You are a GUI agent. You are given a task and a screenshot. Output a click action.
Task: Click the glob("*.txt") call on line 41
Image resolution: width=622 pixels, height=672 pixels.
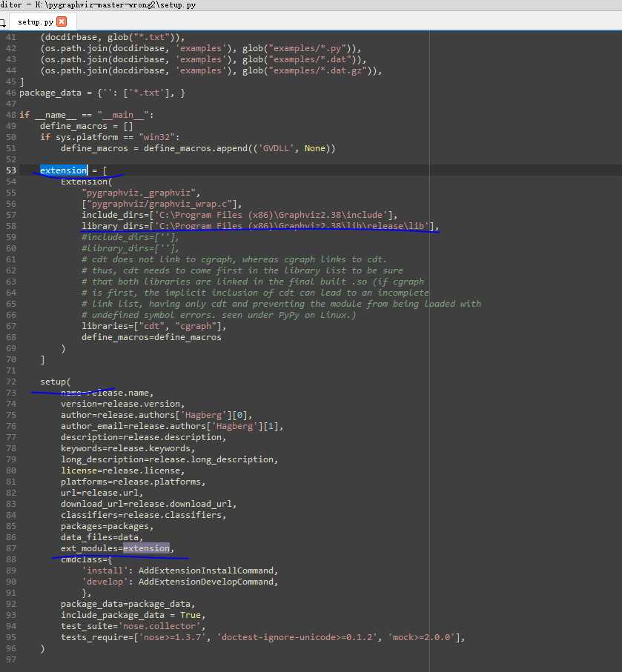[143, 37]
